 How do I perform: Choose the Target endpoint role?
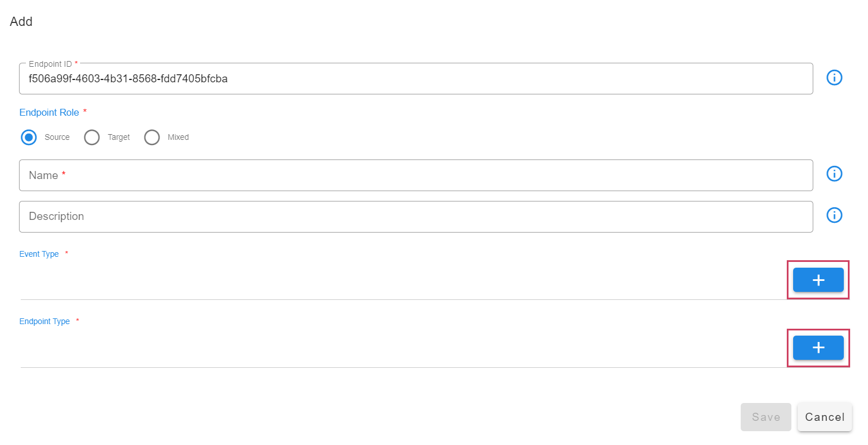[x=92, y=138]
